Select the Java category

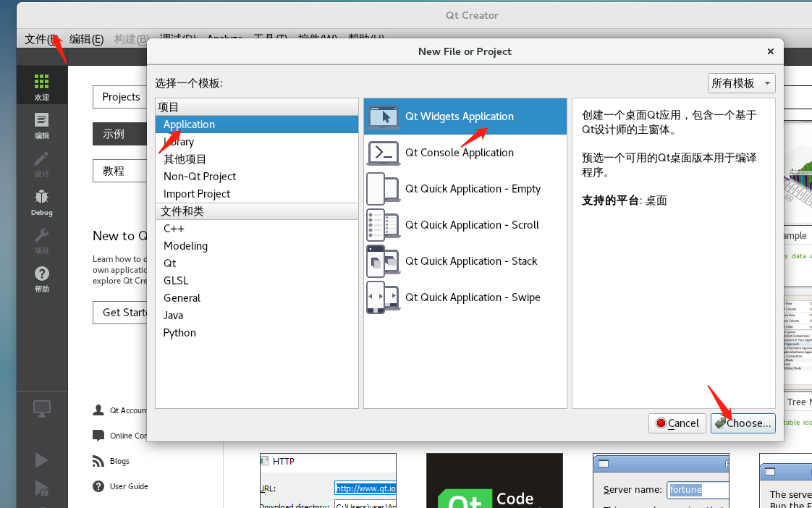pyautogui.click(x=257, y=316)
